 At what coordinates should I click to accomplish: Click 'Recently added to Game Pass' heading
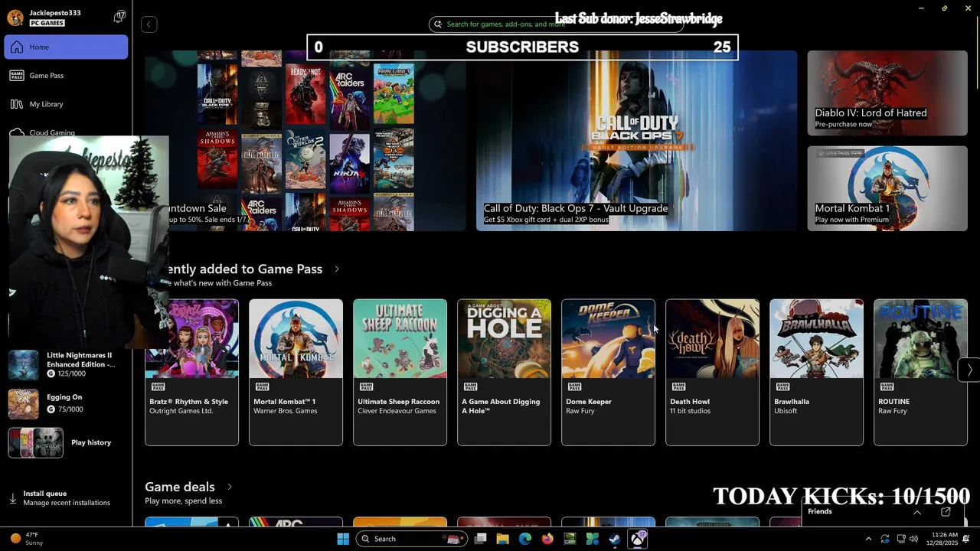(x=245, y=269)
